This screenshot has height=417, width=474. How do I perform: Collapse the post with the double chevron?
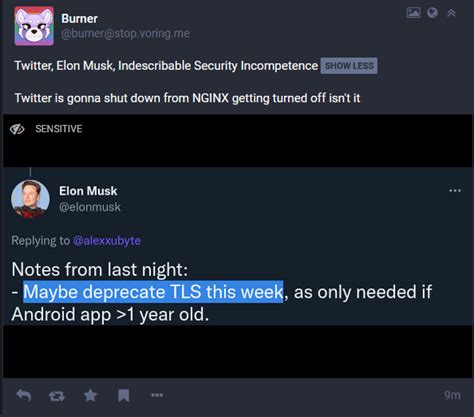coord(451,13)
